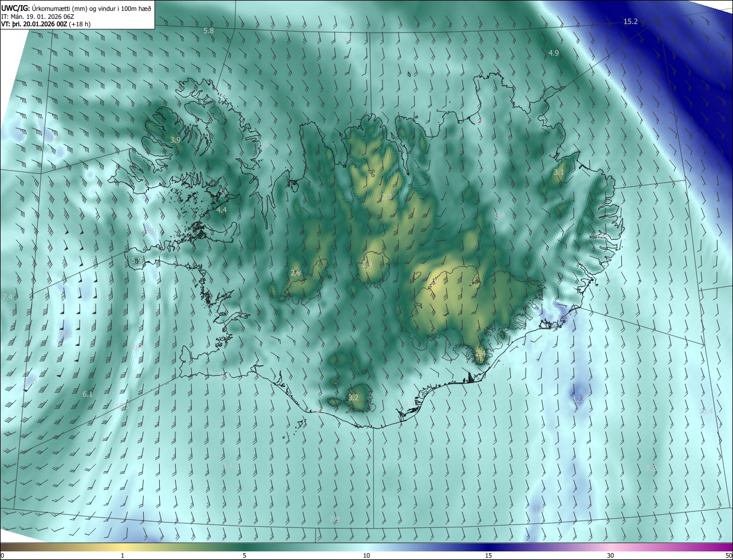Click the color scale label '30'

[x=610, y=555]
